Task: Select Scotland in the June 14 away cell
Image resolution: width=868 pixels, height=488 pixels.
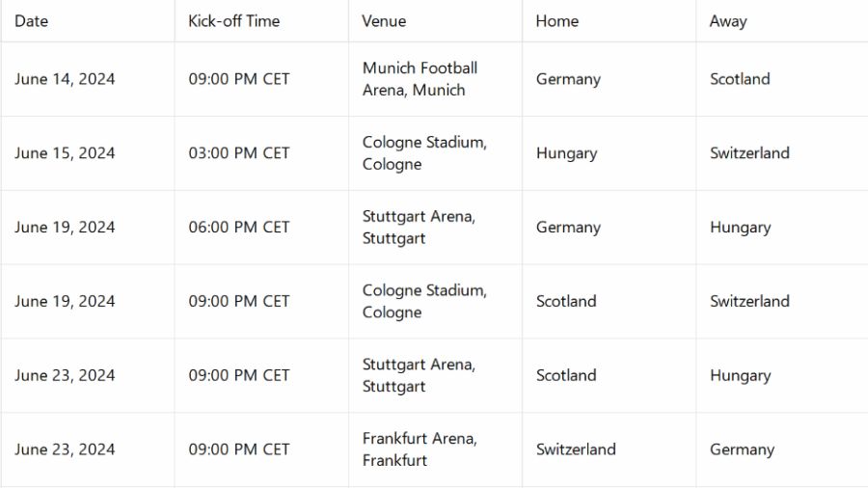Action: 740,79
